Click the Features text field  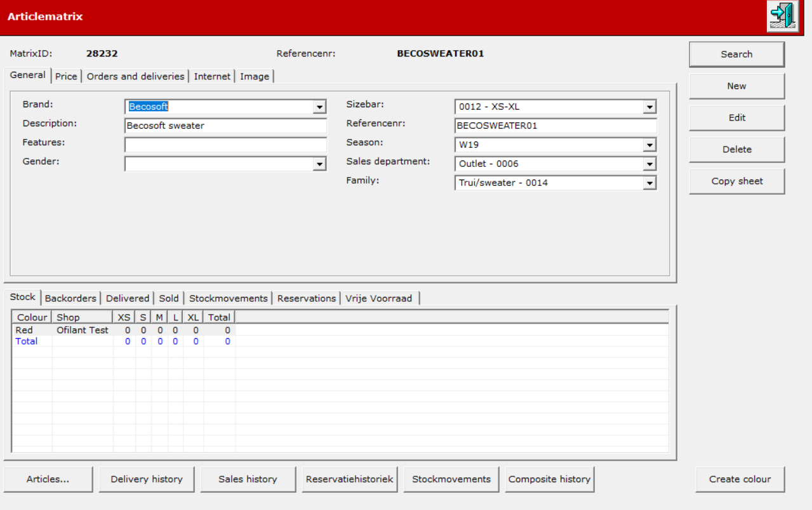226,145
